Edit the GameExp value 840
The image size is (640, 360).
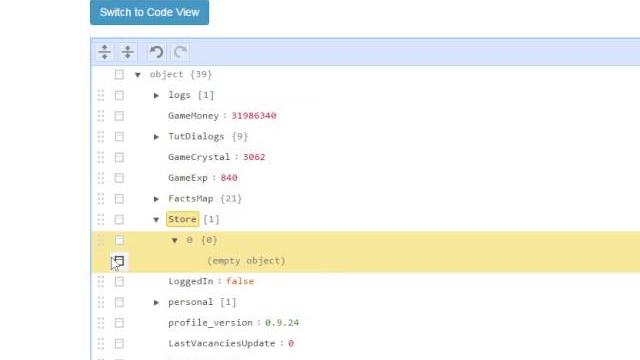pyautogui.click(x=229, y=178)
